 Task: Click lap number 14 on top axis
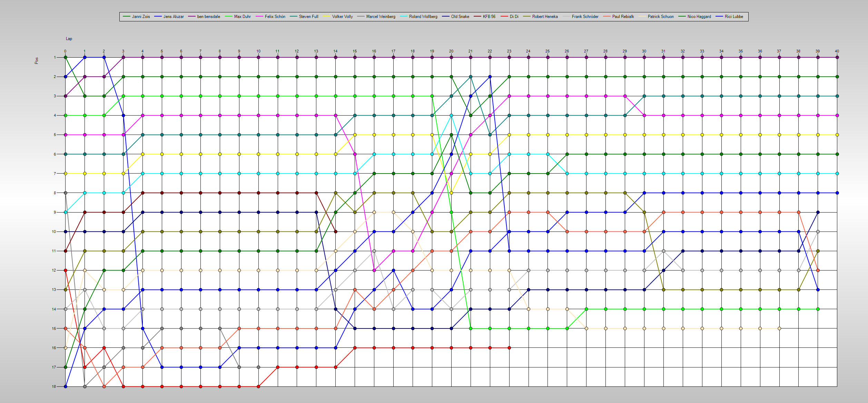(x=335, y=51)
